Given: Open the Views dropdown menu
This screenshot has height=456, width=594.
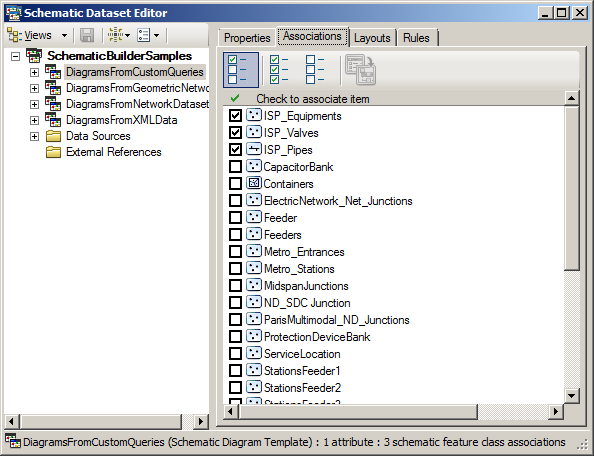Looking at the screenshot, I should pyautogui.click(x=38, y=36).
